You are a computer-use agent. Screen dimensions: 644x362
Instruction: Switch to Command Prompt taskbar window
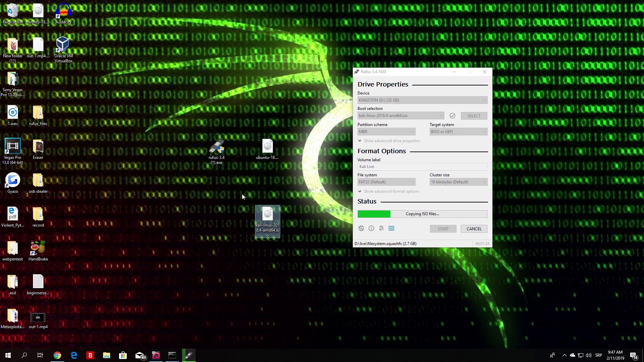click(172, 355)
